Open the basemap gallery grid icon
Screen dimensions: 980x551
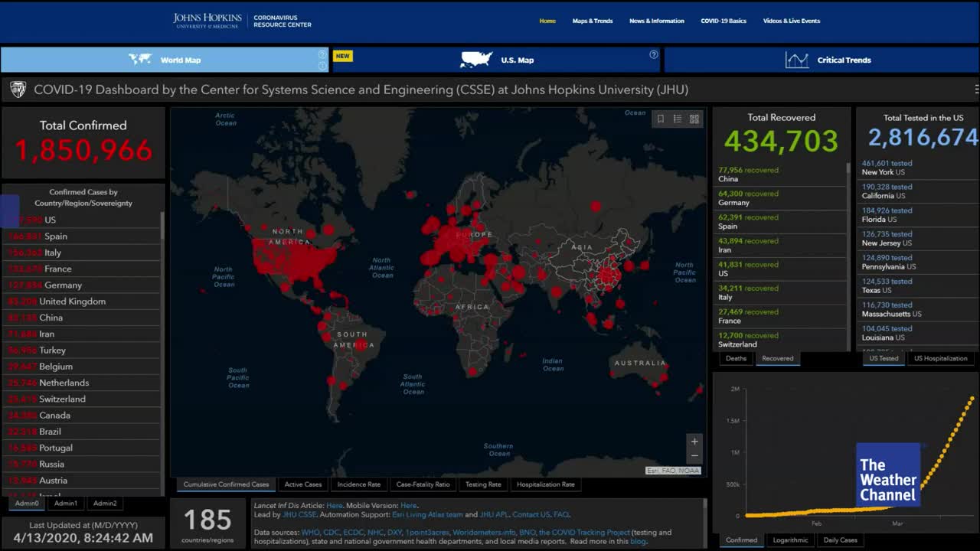click(694, 119)
